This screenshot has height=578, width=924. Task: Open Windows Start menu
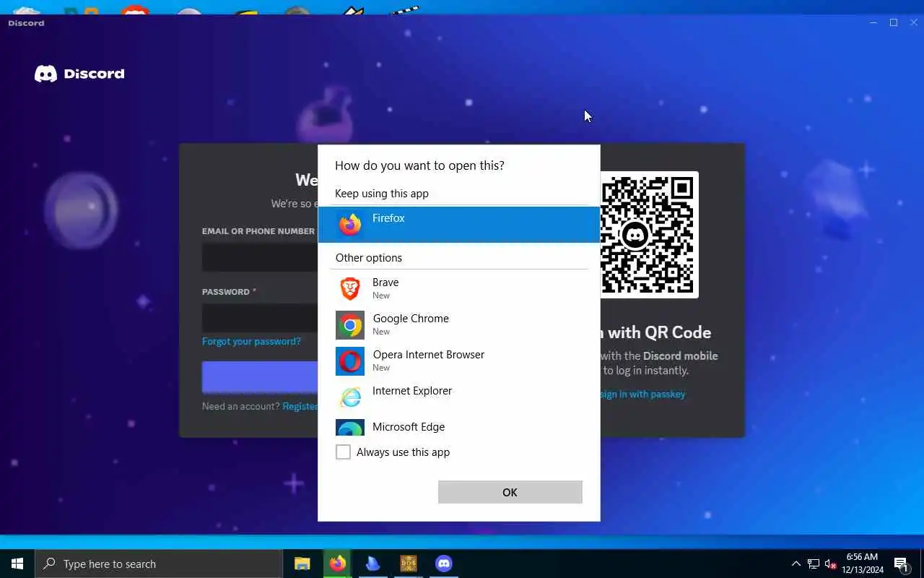coord(17,564)
